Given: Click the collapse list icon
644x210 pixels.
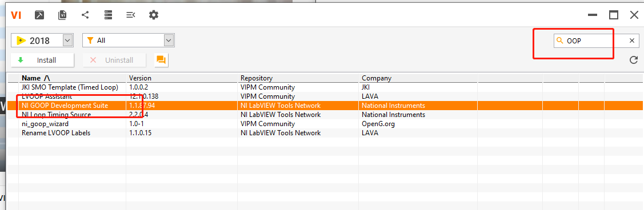Looking at the screenshot, I should click(x=131, y=15).
